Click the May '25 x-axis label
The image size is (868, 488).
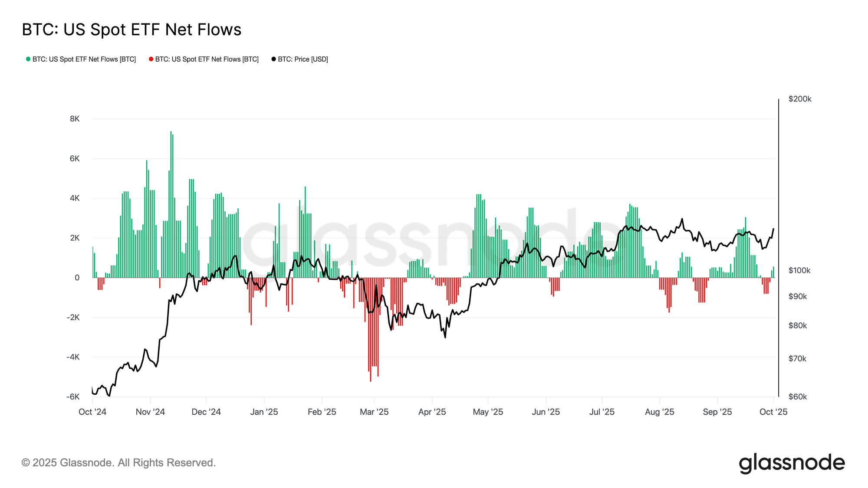(488, 412)
